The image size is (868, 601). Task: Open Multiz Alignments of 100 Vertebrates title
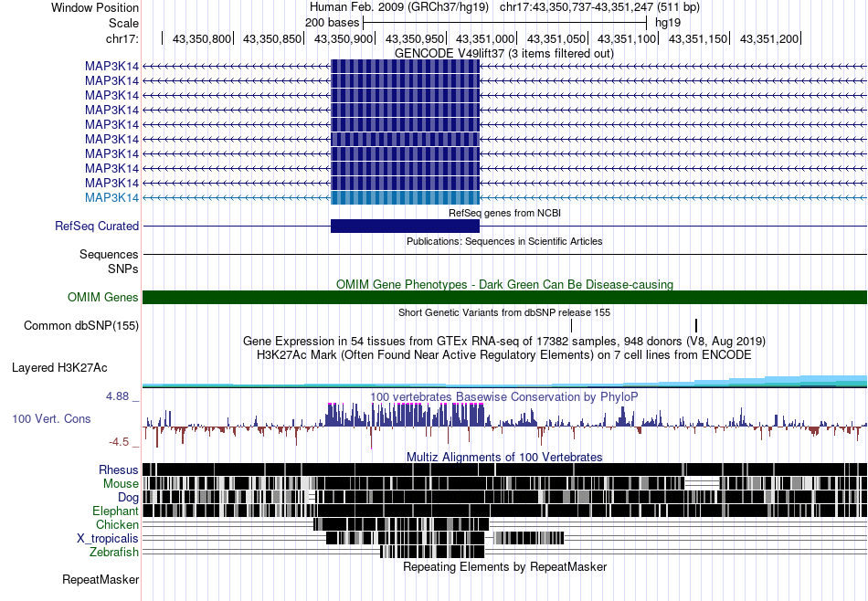point(504,457)
